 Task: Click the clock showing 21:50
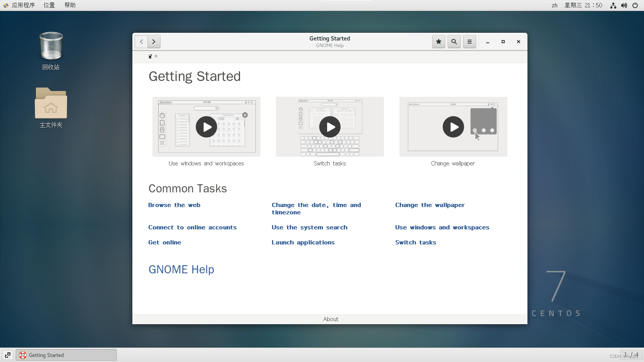pyautogui.click(x=583, y=5)
